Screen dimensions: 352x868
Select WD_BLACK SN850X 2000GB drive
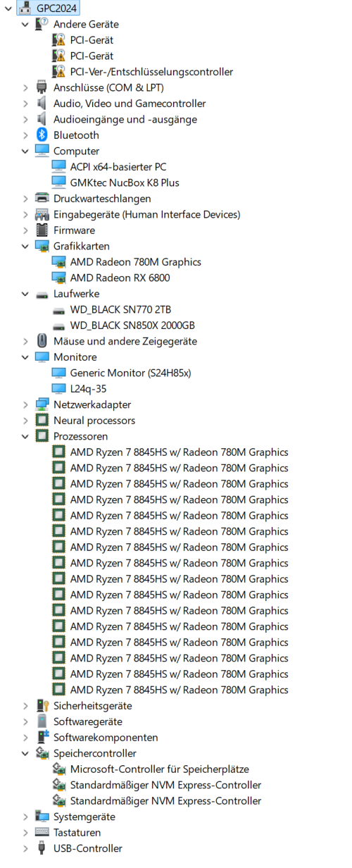click(132, 325)
